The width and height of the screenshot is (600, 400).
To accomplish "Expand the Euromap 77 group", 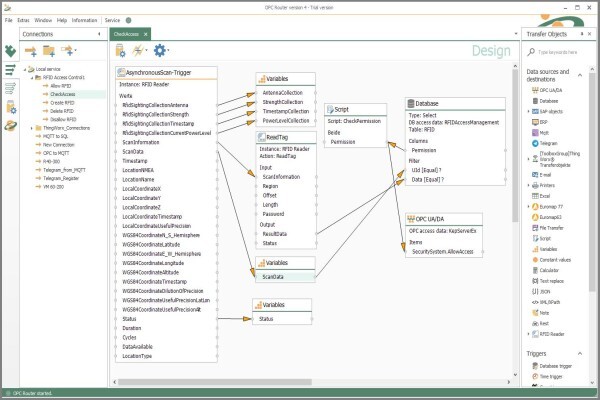I will click(528, 207).
